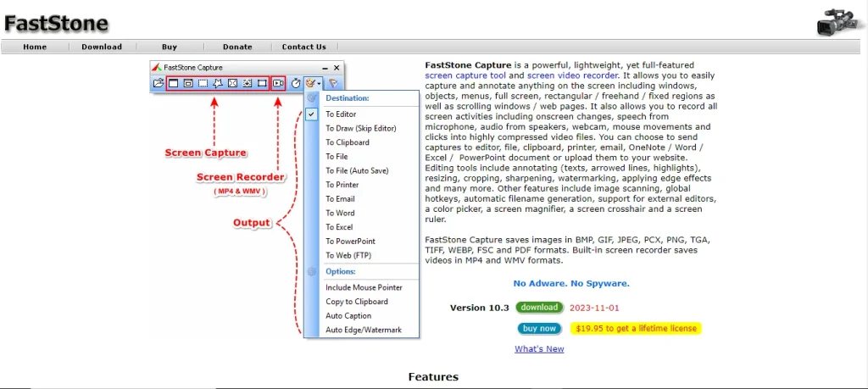This screenshot has height=389, width=868.
Task: Choose the Capture Rectangular Region dashed-box icon
Action: pyautogui.click(x=203, y=84)
